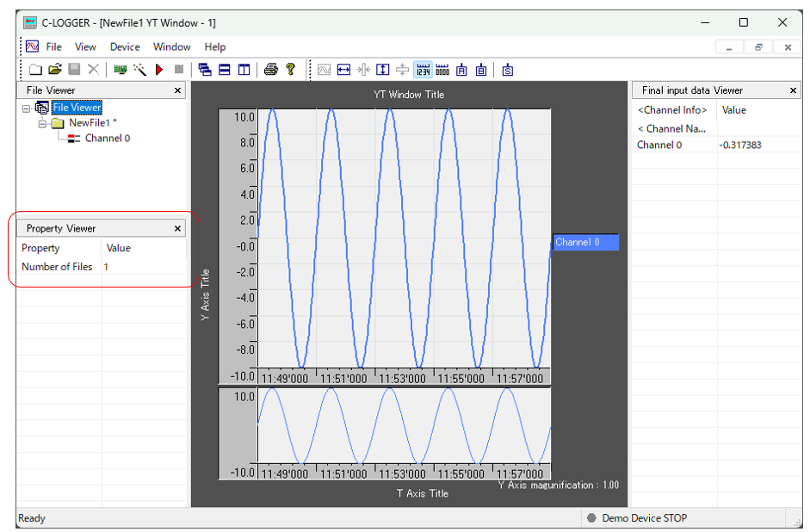Close the File Viewer panel

tap(178, 90)
